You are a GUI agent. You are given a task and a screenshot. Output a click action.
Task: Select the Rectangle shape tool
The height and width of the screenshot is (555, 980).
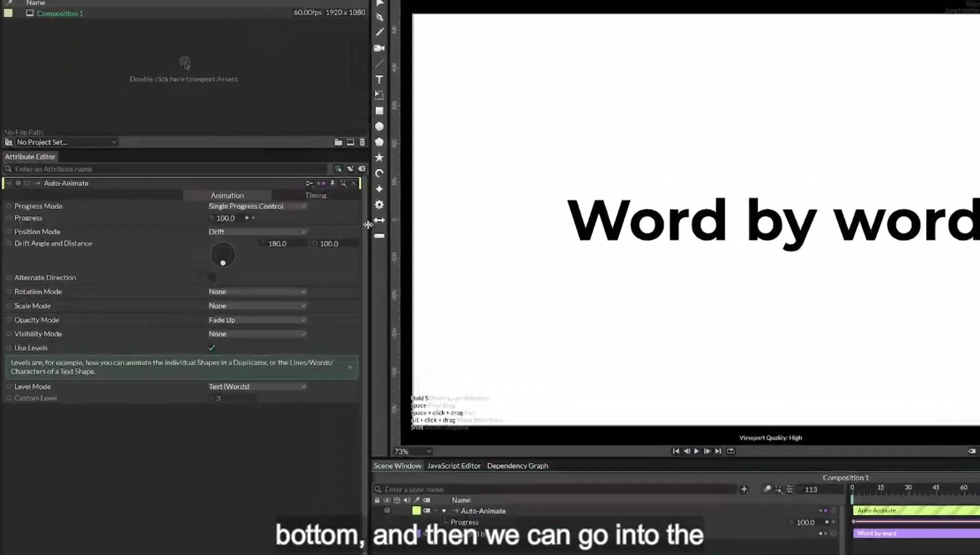point(379,111)
